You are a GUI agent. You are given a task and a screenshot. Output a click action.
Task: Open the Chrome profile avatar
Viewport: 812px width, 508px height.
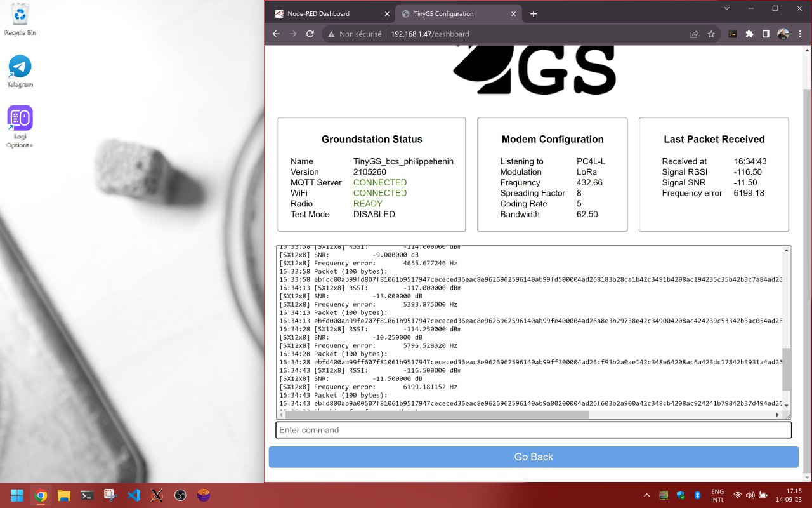click(x=783, y=34)
